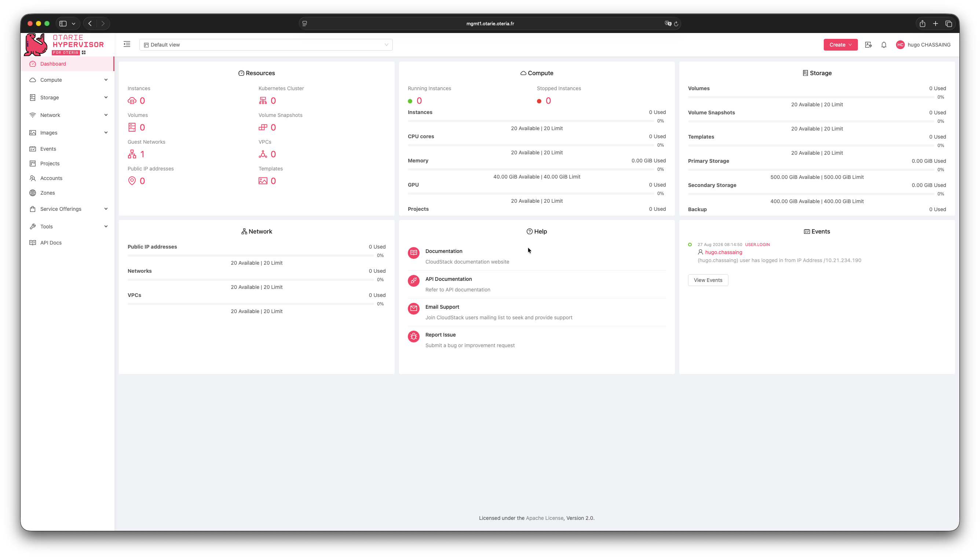Screen dimensions: 980x558
Task: Open Projects in the sidebar
Action: [x=68, y=164]
